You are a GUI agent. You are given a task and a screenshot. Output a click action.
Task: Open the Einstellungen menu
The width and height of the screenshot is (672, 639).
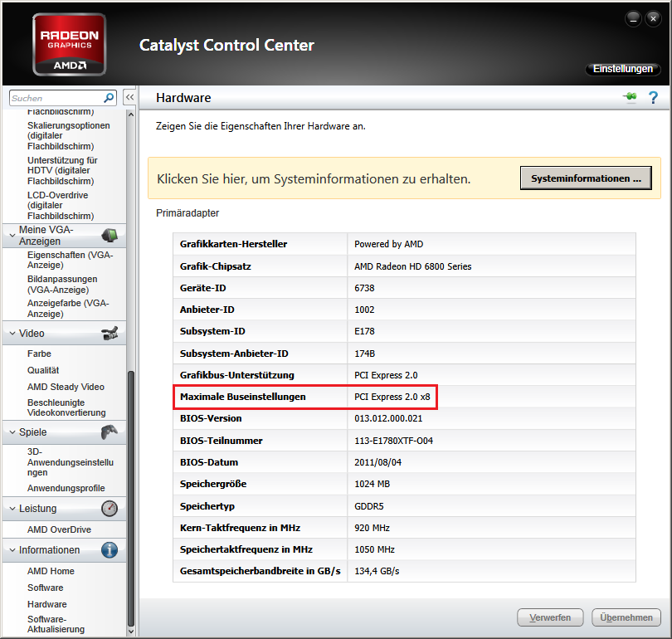click(x=623, y=69)
